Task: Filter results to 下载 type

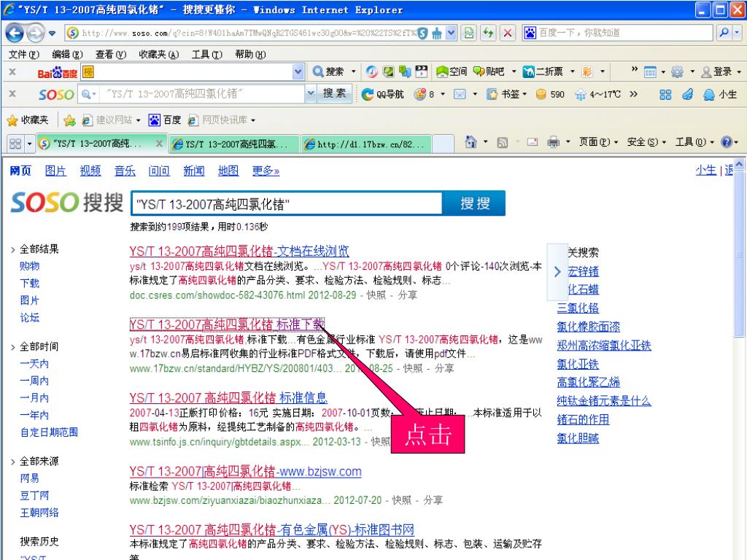Action: click(x=29, y=284)
